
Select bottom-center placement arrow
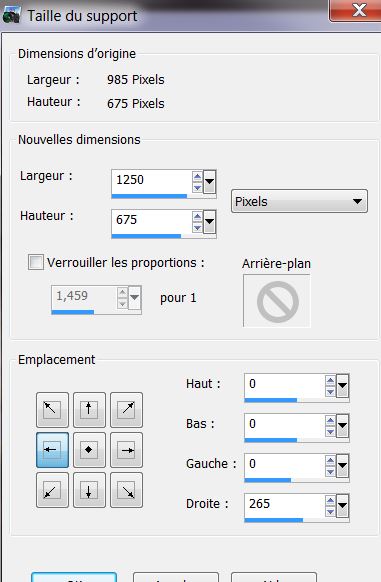(x=89, y=490)
